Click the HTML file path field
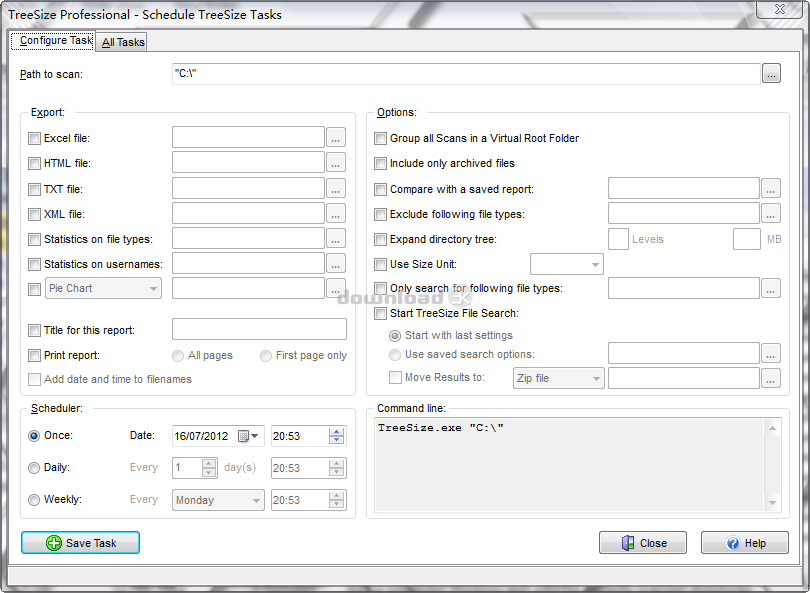Image resolution: width=810 pixels, height=593 pixels. point(248,163)
